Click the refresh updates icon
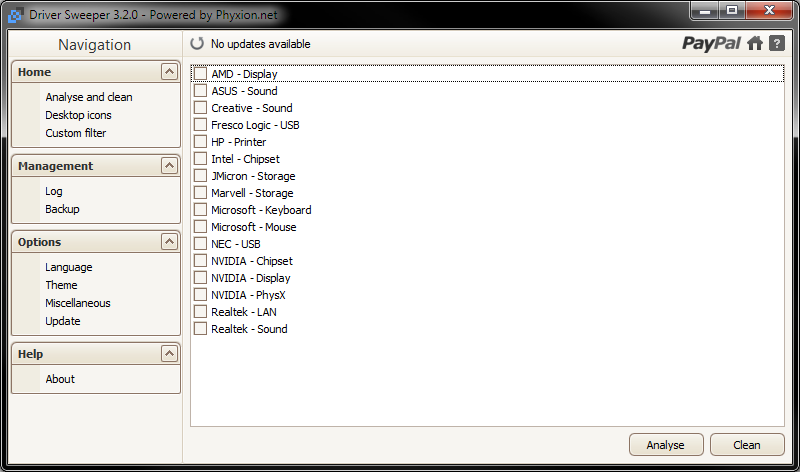Viewport: 800px width, 472px height. point(197,43)
